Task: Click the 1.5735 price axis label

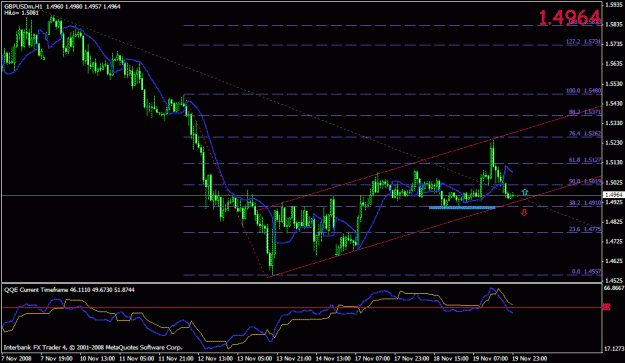Action: point(614,44)
